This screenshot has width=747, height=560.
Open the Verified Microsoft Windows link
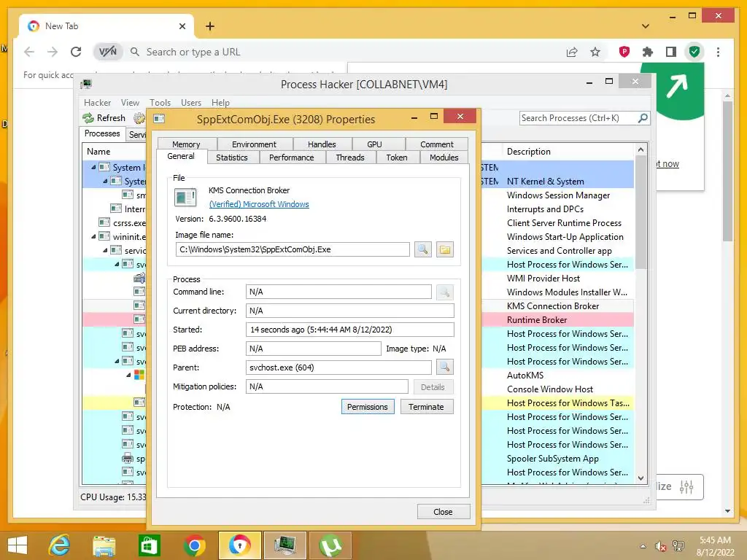click(x=259, y=204)
